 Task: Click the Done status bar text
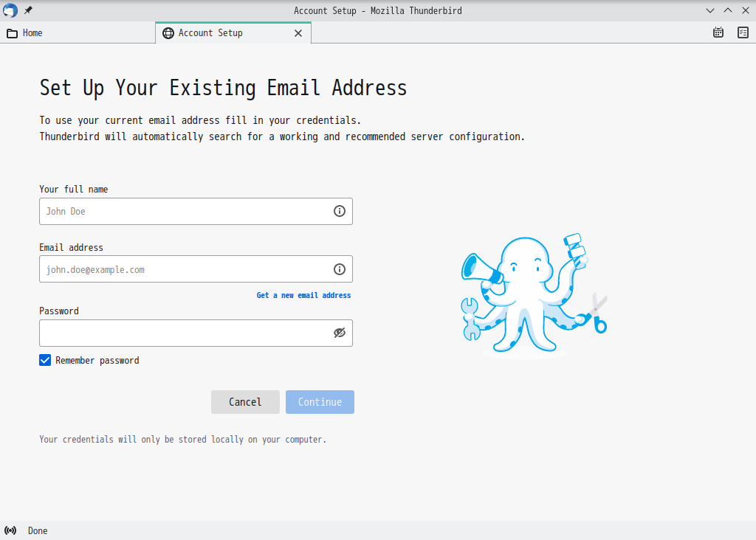pos(38,530)
